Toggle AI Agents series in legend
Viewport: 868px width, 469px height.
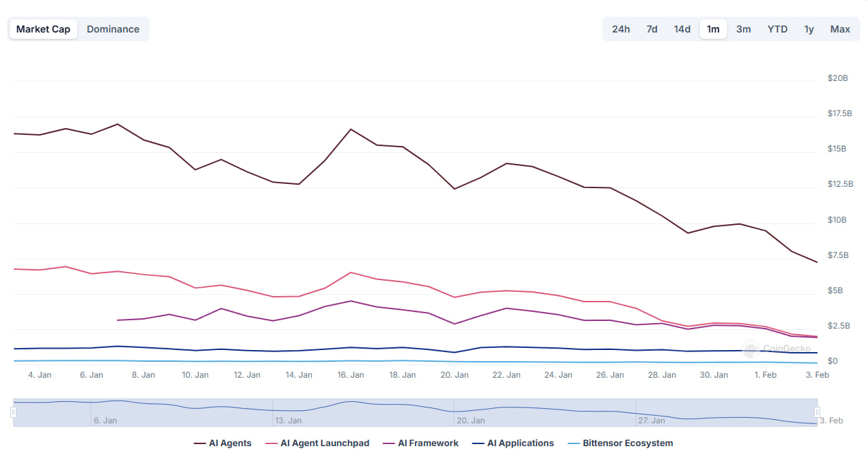(223, 443)
